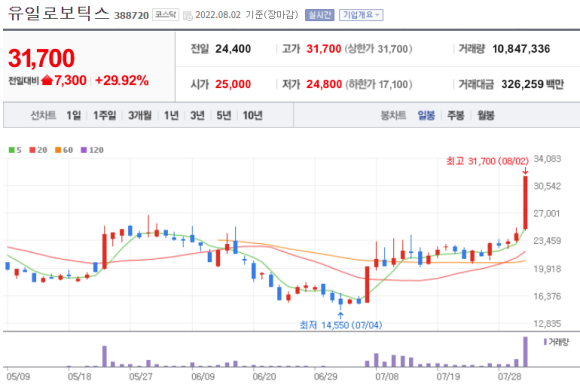Viewport: 580px width, 387px height.
Task: Open the 기업개요 dropdown
Action: click(361, 15)
